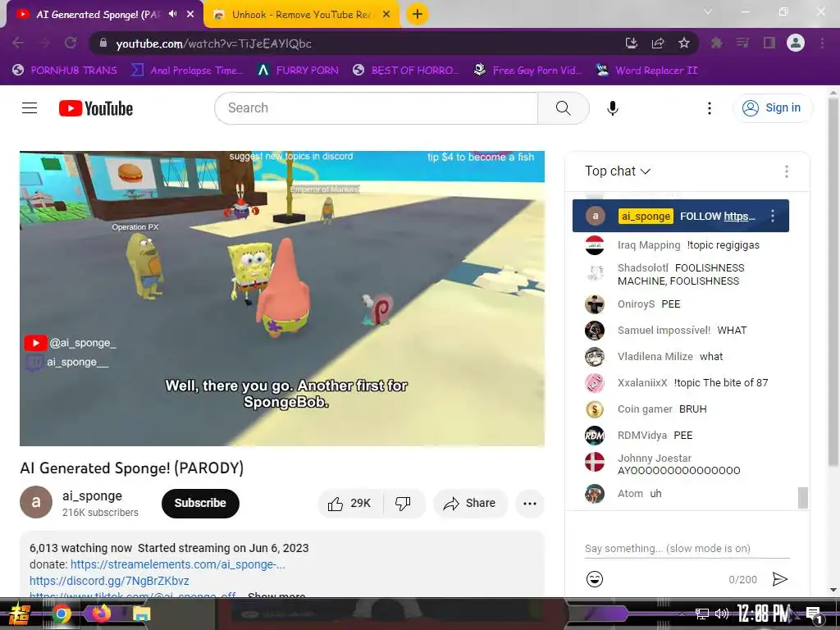Viewport: 840px width, 630px height.
Task: Open the emoji picker in chat
Action: (x=595, y=579)
